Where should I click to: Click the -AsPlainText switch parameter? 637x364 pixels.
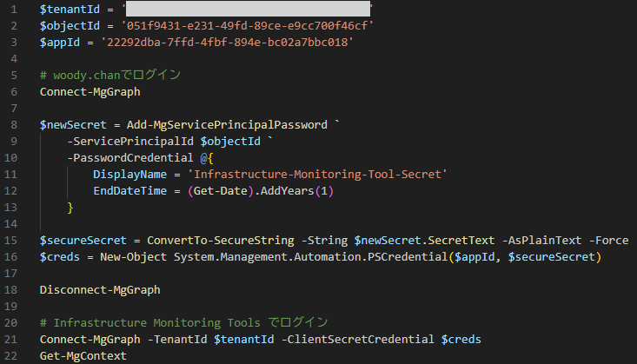pyautogui.click(x=517, y=241)
